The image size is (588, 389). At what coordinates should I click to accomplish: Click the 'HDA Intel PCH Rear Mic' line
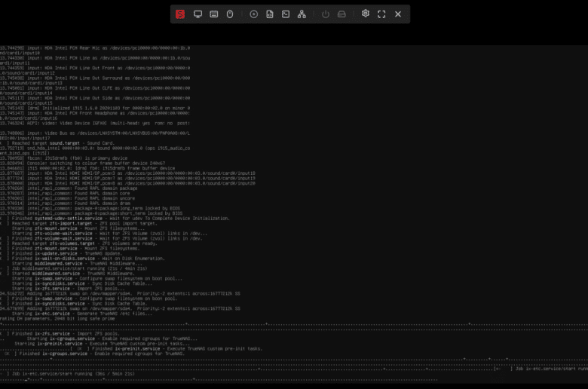coord(95,48)
